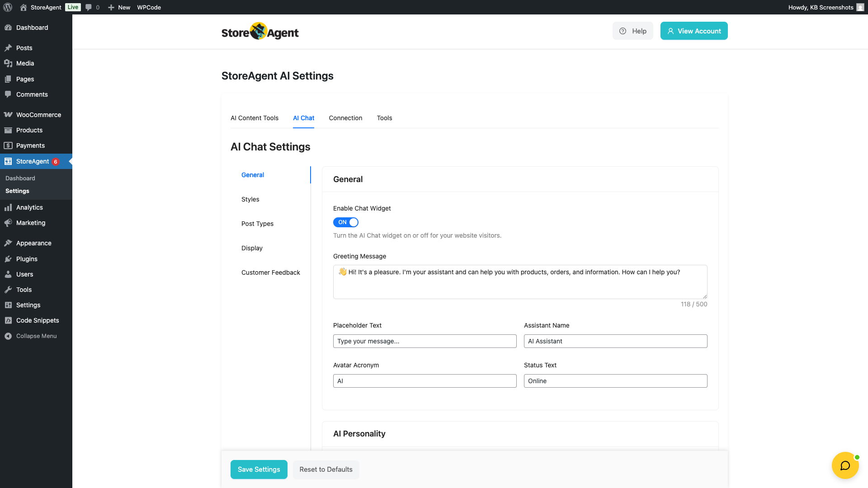Click inside the Greeting Message textarea

(520, 282)
